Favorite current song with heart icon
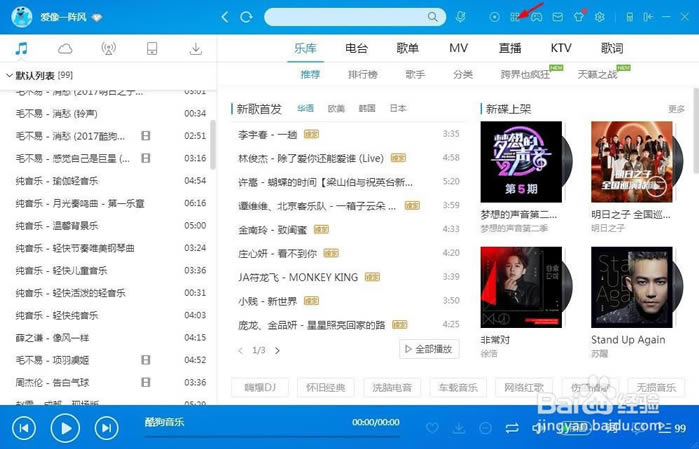This screenshot has width=699, height=449. tap(432, 428)
